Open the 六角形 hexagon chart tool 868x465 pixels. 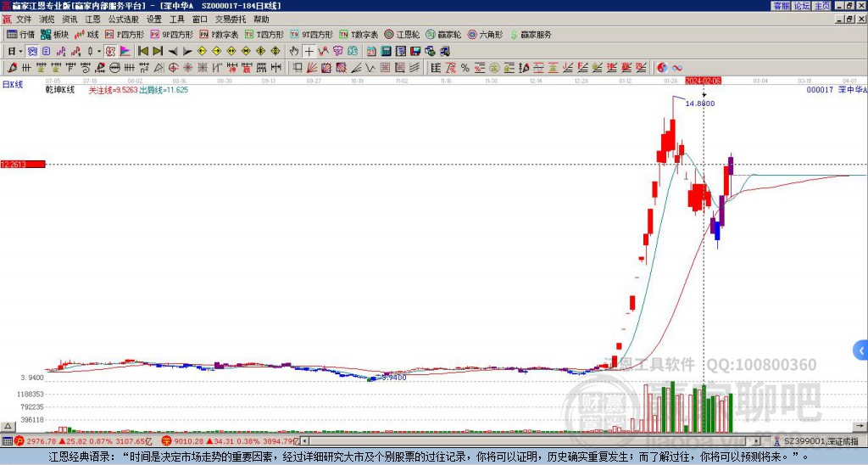(x=486, y=34)
